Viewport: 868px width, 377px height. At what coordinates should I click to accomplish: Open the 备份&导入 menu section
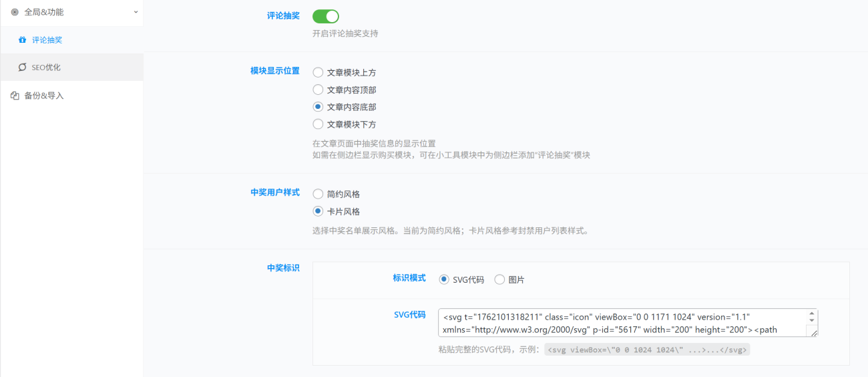coord(44,96)
